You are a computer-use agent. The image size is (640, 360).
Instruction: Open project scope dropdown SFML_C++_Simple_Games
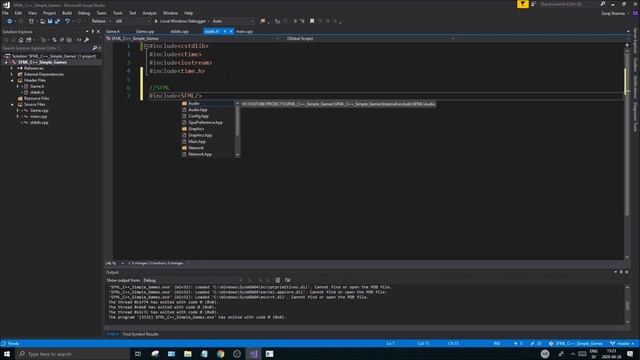coord(193,38)
